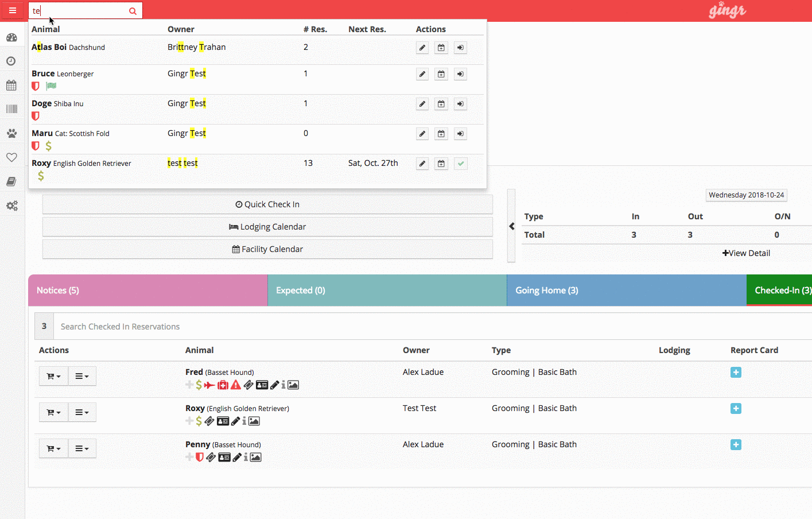Open Brittney Trahan owner link
Screen dimensions: 812x519
[196, 47]
